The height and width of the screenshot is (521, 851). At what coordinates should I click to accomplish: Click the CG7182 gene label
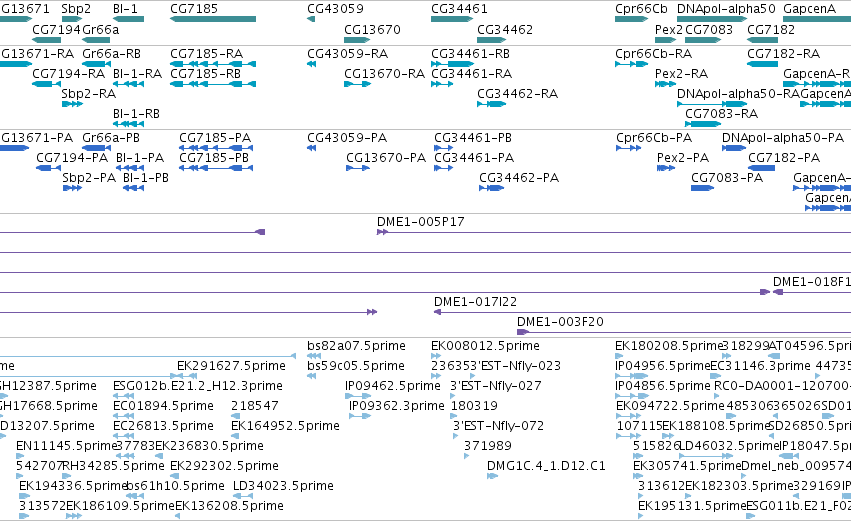click(x=771, y=29)
